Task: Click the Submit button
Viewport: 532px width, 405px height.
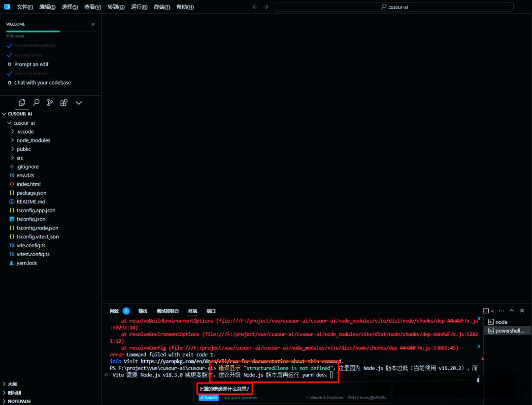Action: (x=208, y=398)
